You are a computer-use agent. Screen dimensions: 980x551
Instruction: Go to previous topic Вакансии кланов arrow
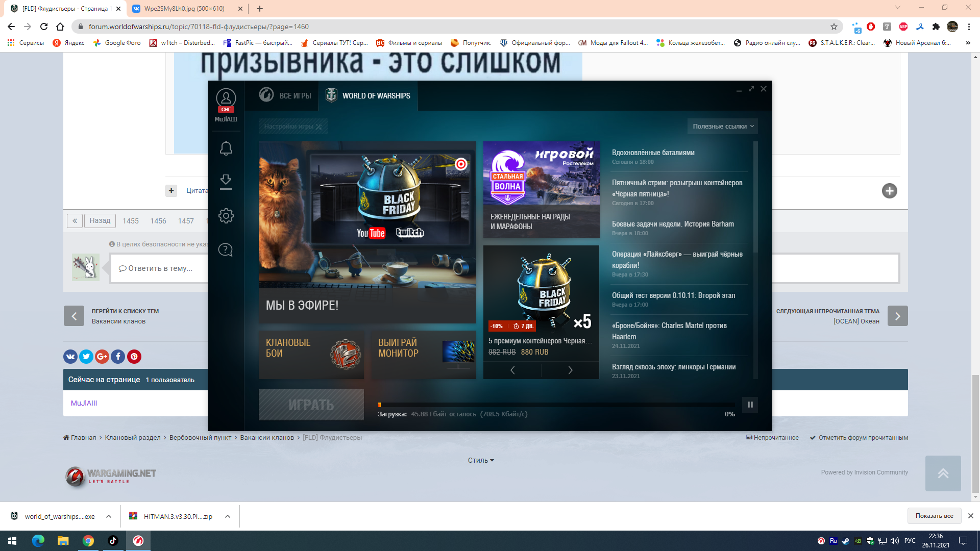74,316
